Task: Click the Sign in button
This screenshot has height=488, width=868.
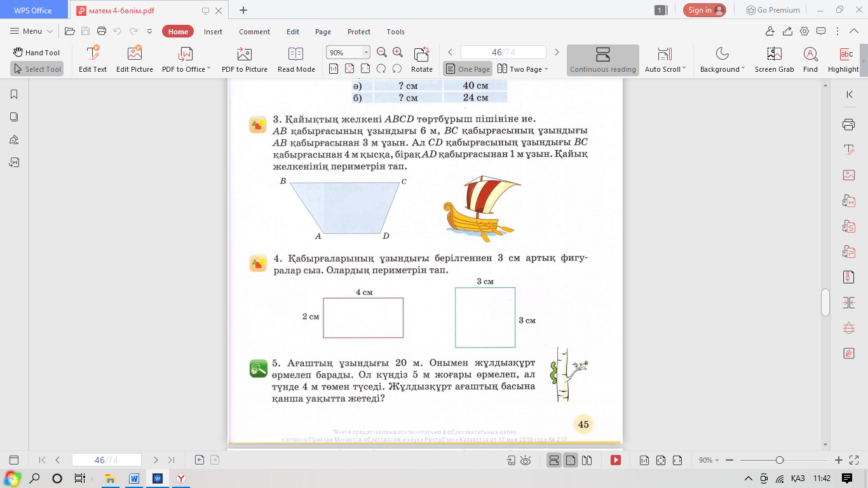Action: (x=705, y=10)
